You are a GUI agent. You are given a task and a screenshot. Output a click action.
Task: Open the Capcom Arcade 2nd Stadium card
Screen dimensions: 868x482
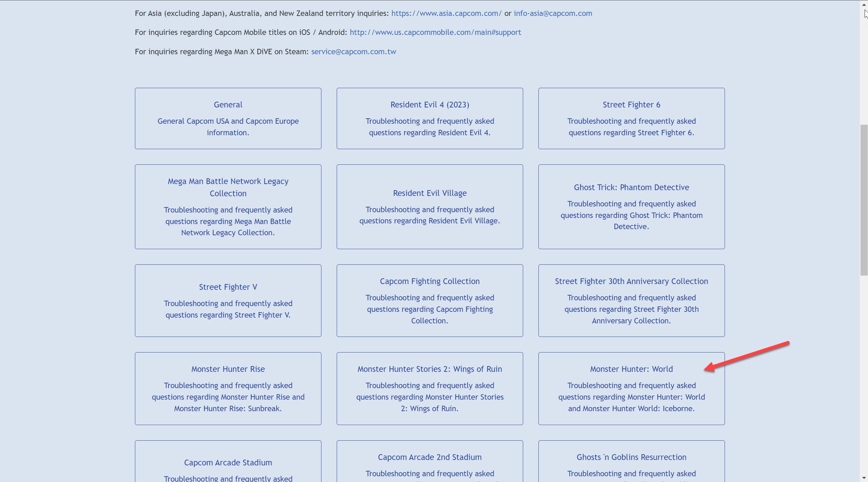[x=430, y=461]
